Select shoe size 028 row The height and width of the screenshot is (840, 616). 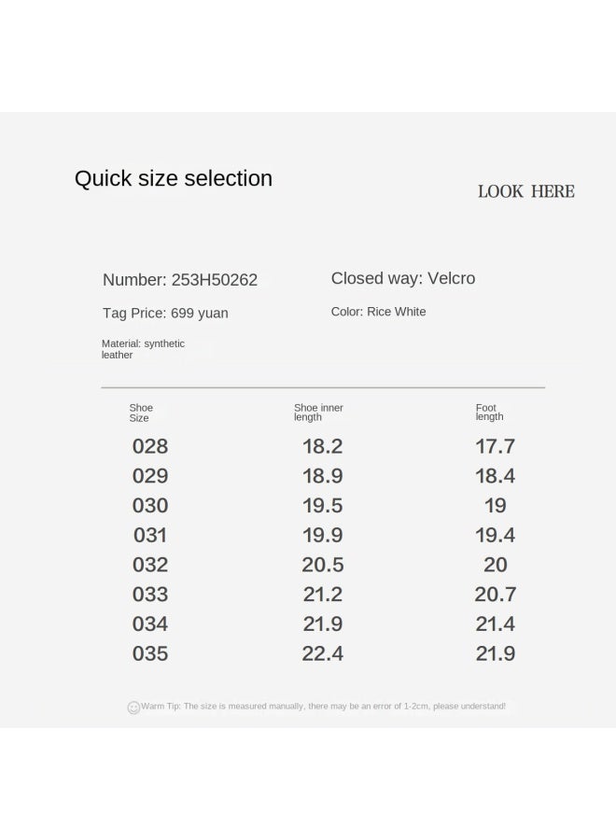[323, 446]
